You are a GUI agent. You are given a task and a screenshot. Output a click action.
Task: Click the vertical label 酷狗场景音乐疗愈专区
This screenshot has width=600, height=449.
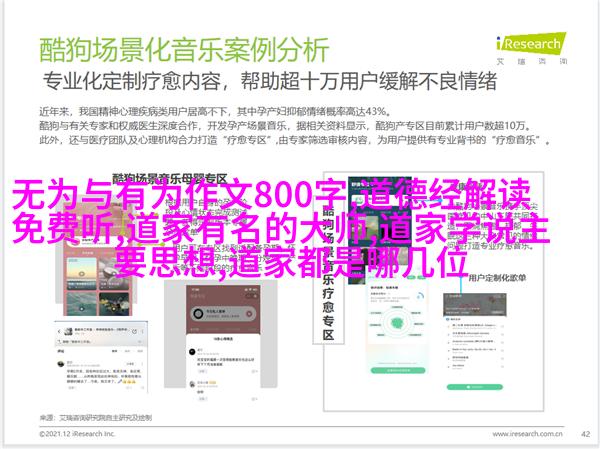click(328, 274)
